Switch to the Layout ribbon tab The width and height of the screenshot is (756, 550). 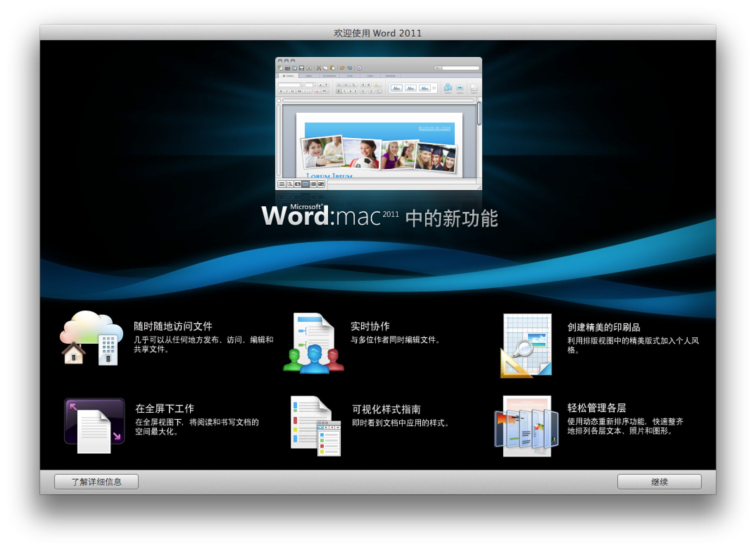click(309, 76)
